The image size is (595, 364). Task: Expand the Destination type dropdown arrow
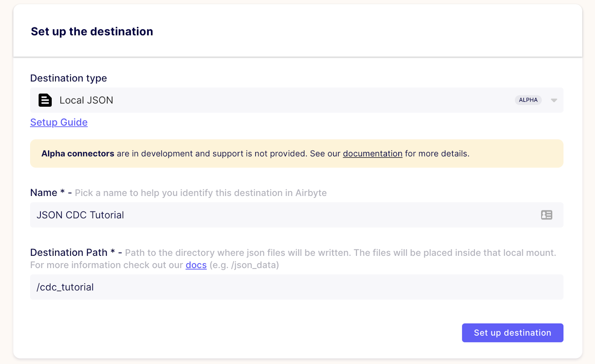pyautogui.click(x=554, y=100)
